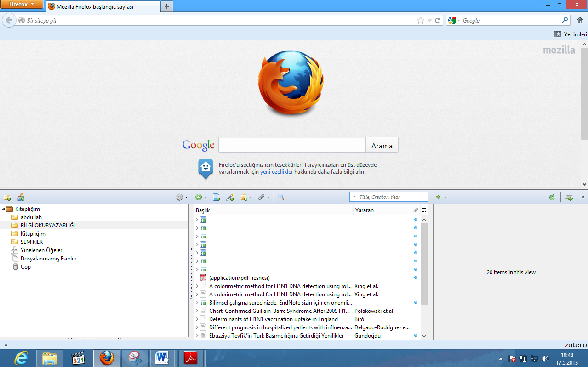Select the Kitaplığım subcollection folder

[33, 234]
